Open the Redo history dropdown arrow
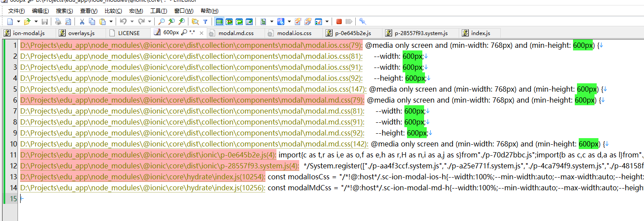This screenshot has width=644, height=221. tap(149, 21)
